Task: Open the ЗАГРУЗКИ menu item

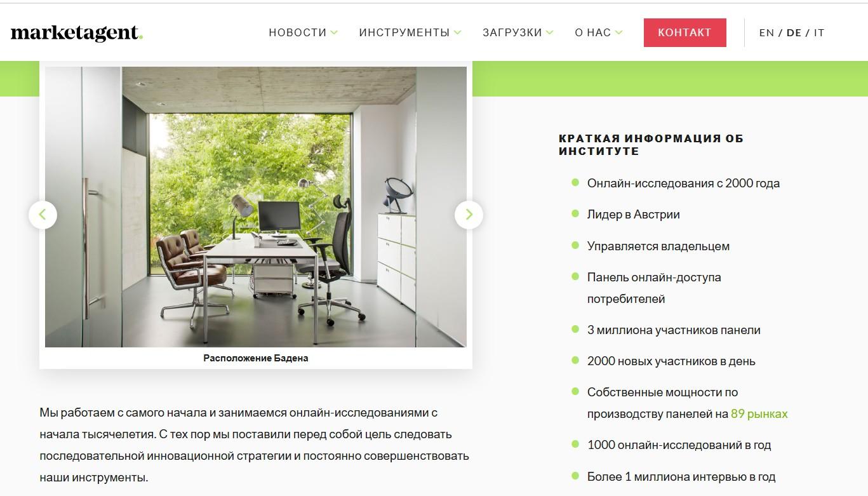Action: (x=512, y=32)
